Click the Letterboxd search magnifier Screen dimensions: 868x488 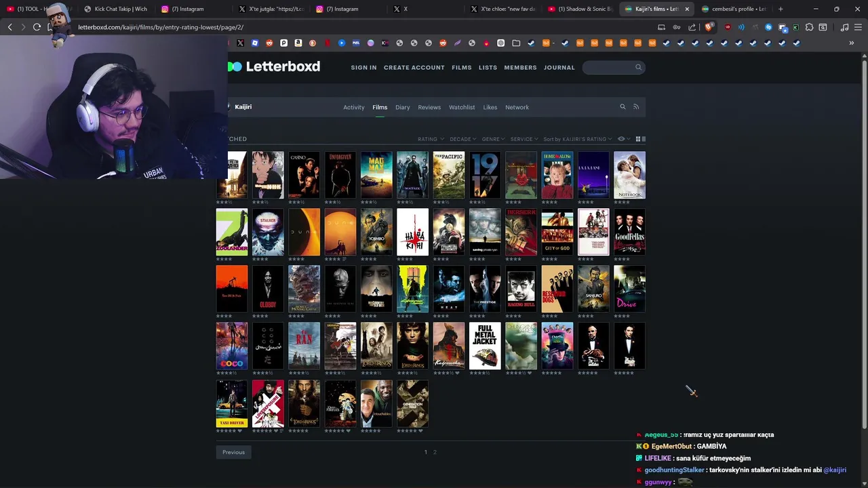pos(638,67)
